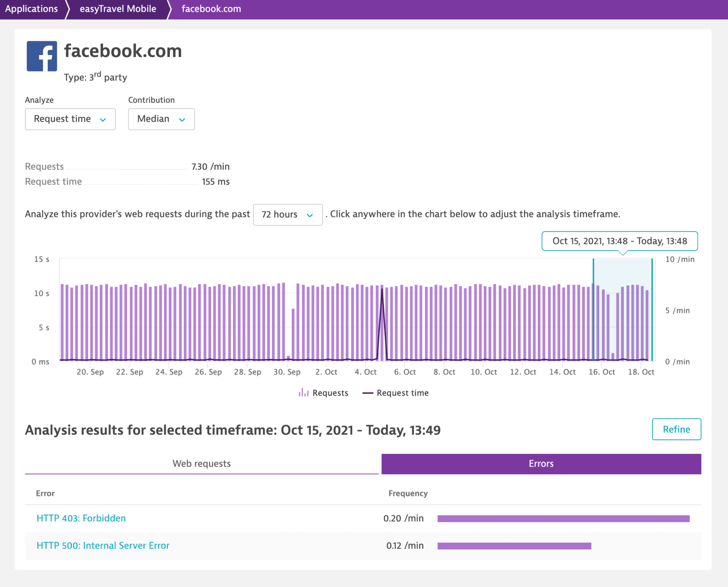Open the 72 hours timeframe dropdown
The width and height of the screenshot is (728, 587).
(288, 215)
